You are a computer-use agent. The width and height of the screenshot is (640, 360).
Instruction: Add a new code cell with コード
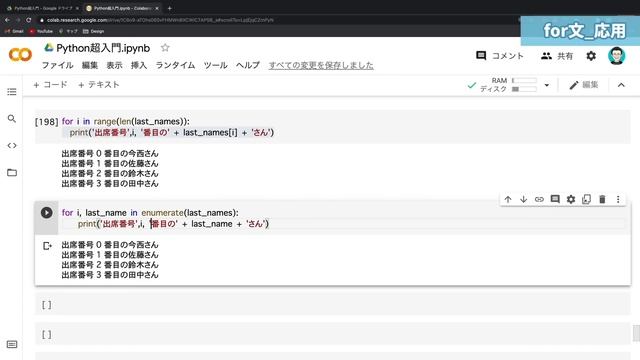click(50, 85)
